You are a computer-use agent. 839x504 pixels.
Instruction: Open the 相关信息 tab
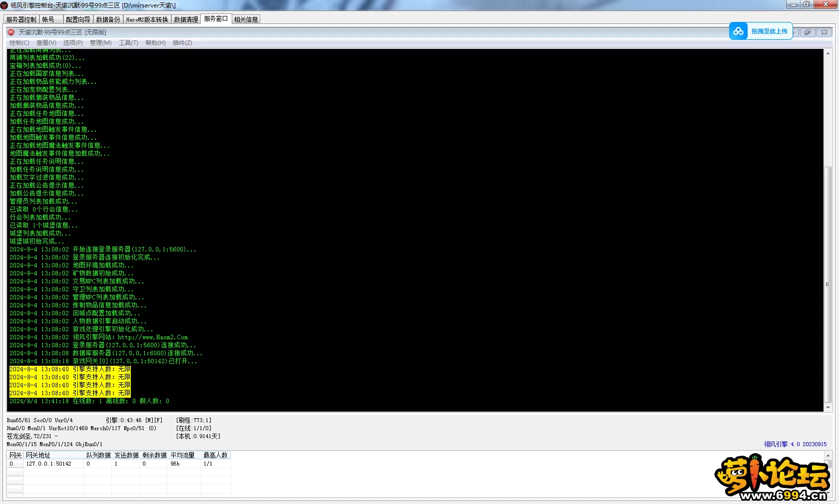[246, 19]
